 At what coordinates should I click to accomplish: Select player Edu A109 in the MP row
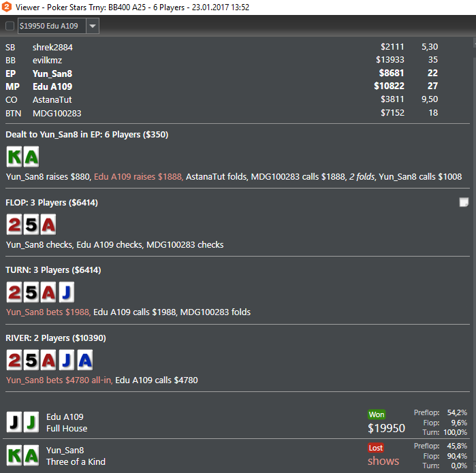[x=52, y=86]
